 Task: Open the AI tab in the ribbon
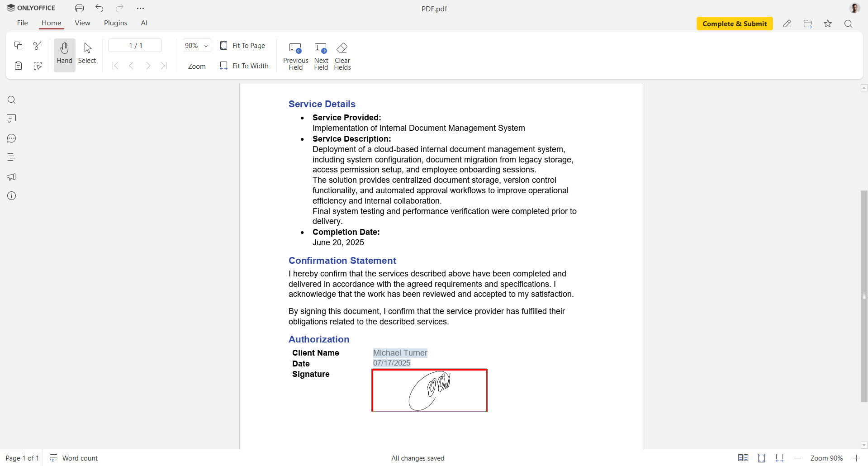(x=144, y=23)
